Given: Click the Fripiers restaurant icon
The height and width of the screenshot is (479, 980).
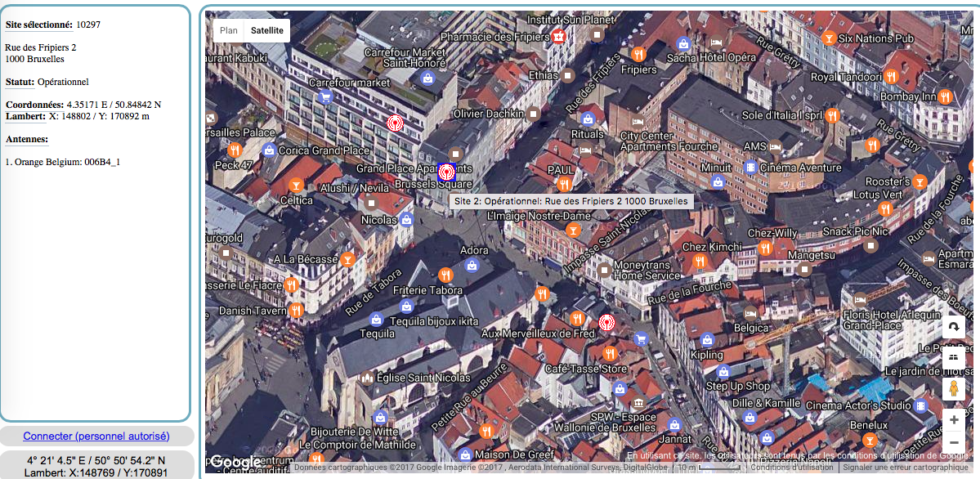Looking at the screenshot, I should [x=638, y=54].
